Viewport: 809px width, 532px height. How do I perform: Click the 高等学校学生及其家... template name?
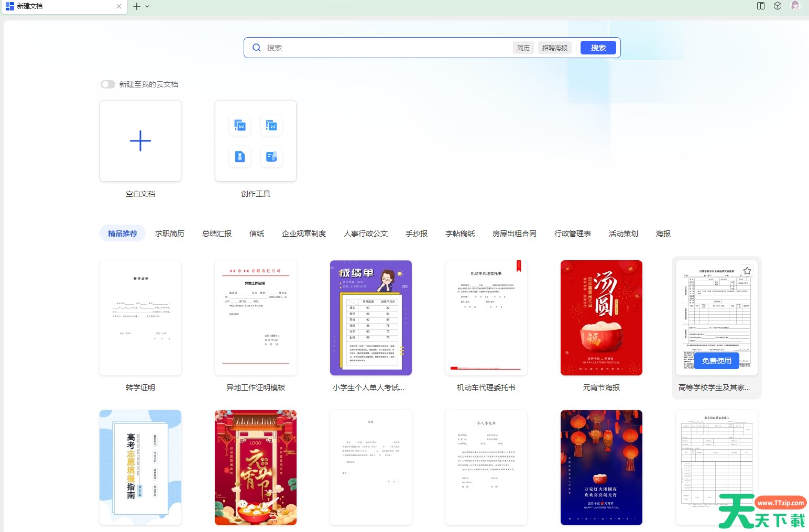714,387
